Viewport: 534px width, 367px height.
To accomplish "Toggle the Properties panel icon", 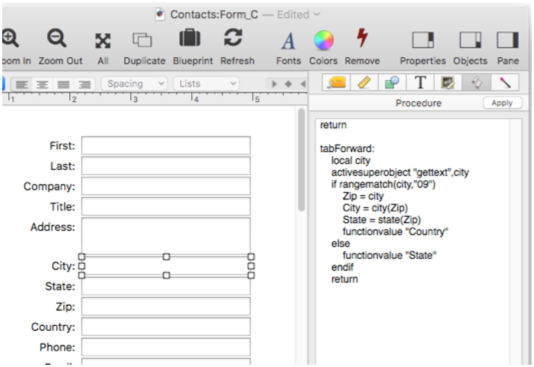I will [423, 40].
